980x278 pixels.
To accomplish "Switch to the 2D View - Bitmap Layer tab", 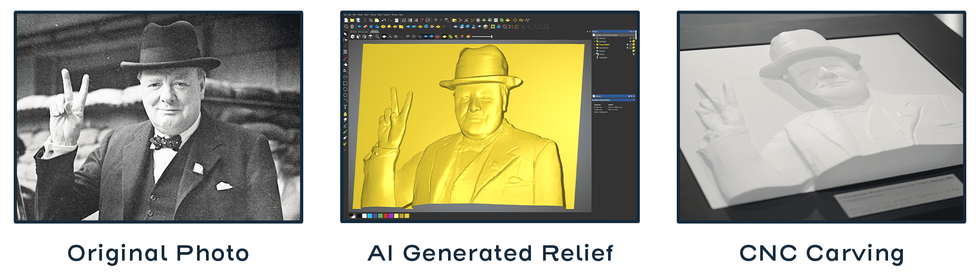I will (x=359, y=32).
